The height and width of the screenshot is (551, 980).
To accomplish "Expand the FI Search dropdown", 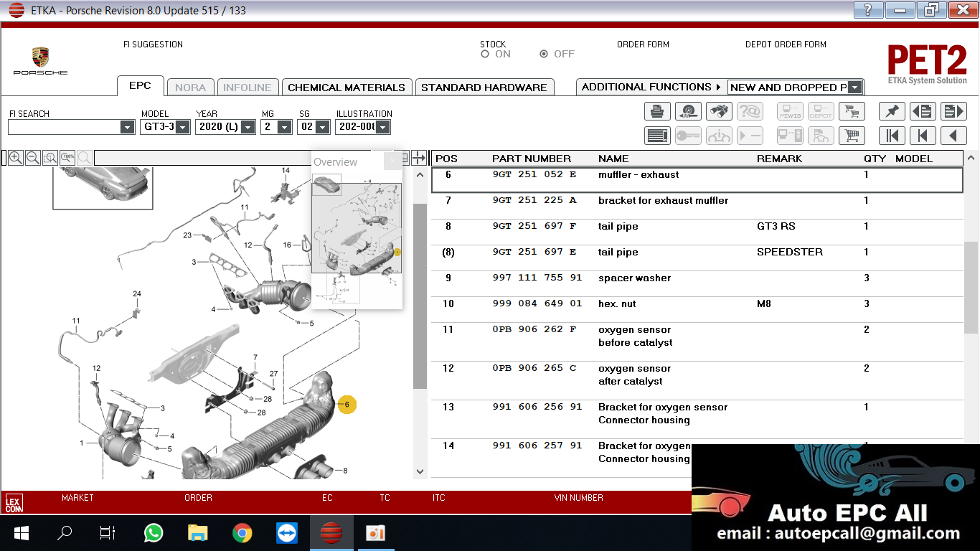I will pyautogui.click(x=127, y=127).
